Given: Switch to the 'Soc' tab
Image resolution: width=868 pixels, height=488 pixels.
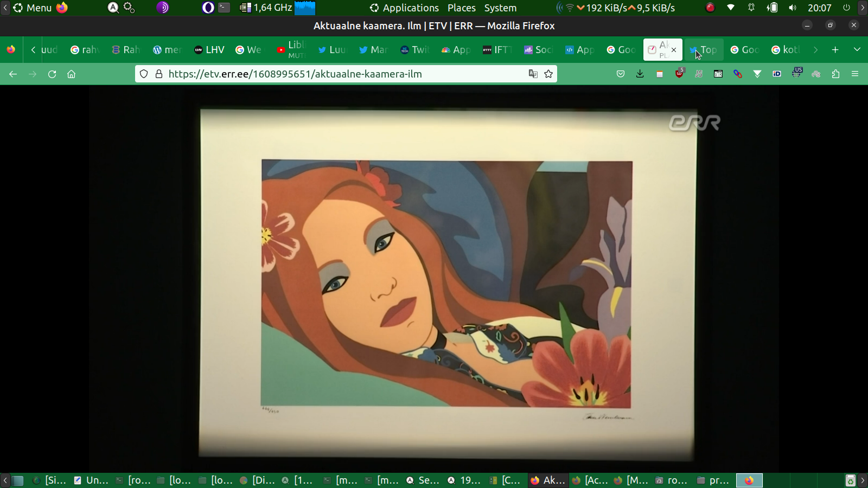Looking at the screenshot, I should coord(538,50).
